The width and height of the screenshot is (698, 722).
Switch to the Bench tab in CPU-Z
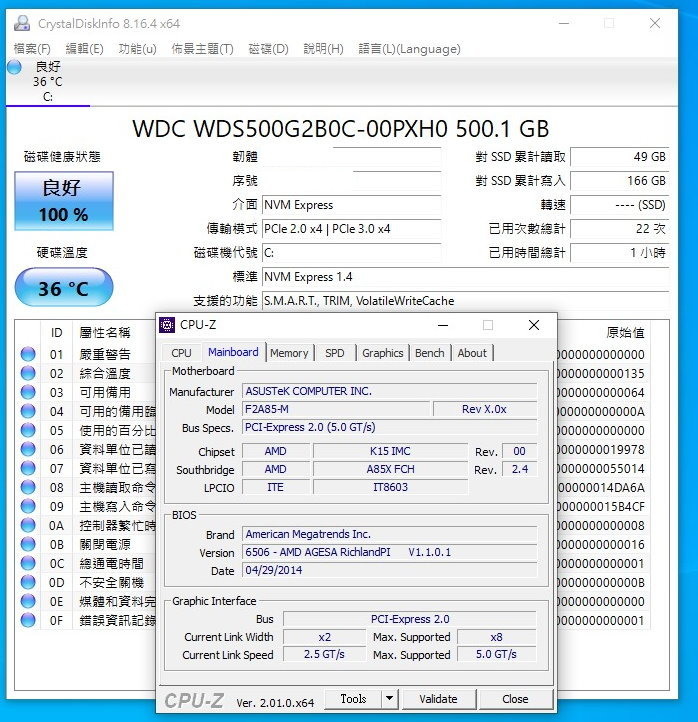(430, 353)
